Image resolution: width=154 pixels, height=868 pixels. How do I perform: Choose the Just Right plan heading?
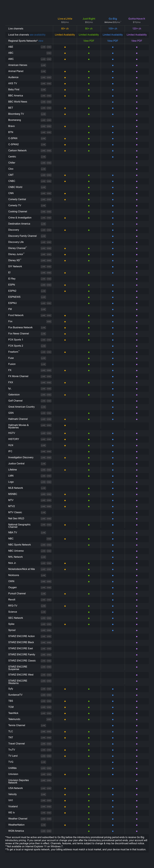pyautogui.click(x=89, y=19)
